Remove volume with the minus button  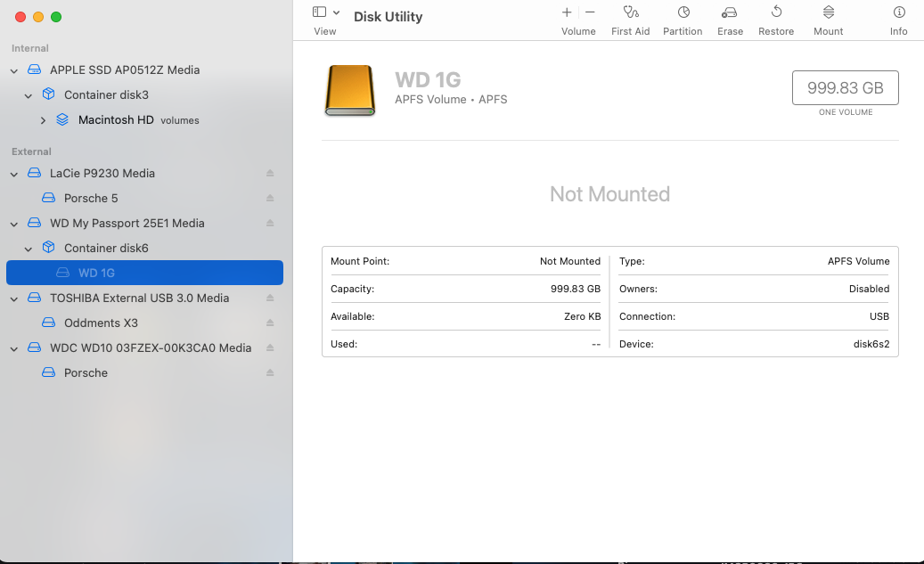coord(590,12)
